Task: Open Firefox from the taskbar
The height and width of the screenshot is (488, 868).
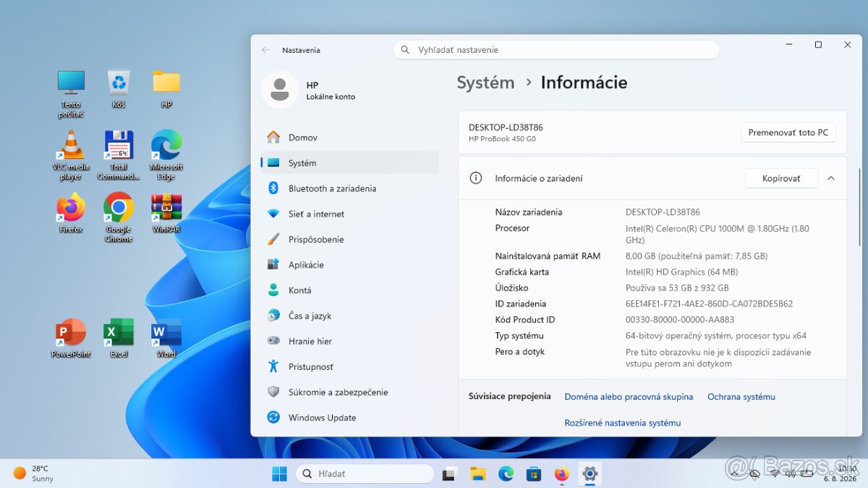Action: [562, 474]
